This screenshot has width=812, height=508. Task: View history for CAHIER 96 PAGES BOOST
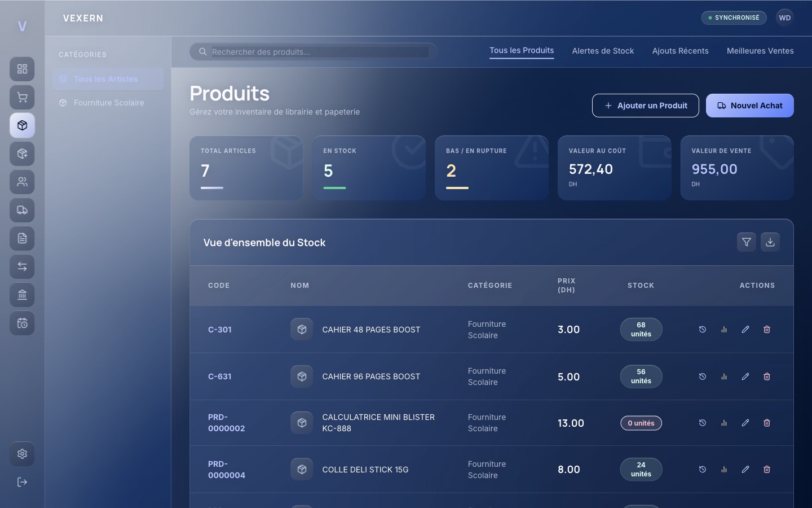click(x=703, y=376)
